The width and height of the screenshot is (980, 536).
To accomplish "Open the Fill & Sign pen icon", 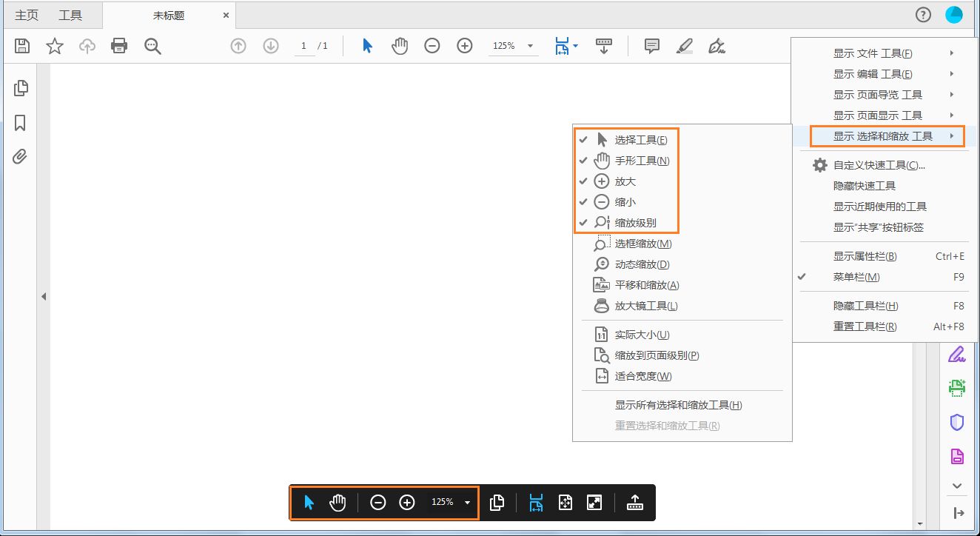I will [x=716, y=45].
